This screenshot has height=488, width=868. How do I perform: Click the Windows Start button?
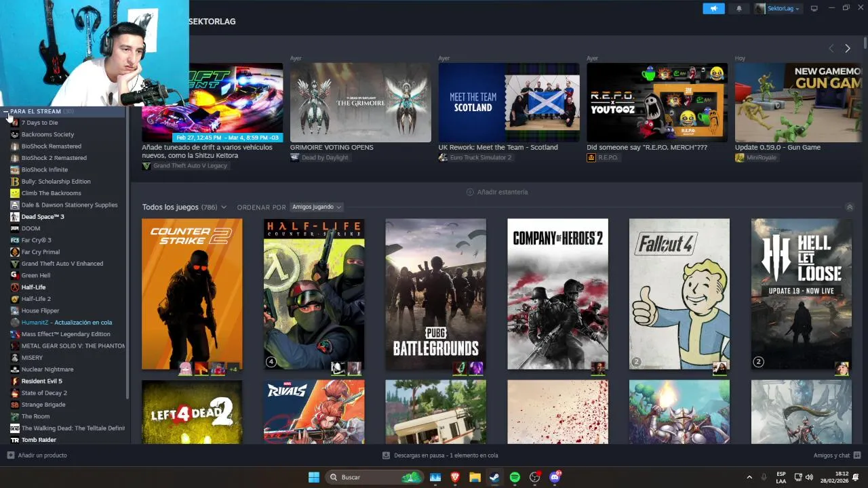[314, 477]
